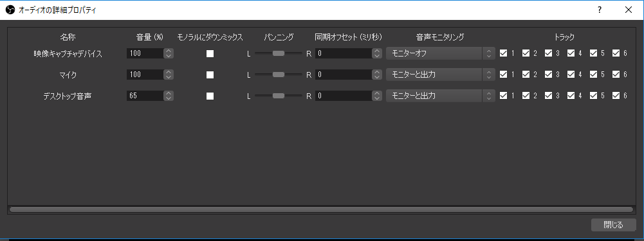Uncheck track 3 for マイク
Viewport: 644px width, 241px height.
(548, 75)
